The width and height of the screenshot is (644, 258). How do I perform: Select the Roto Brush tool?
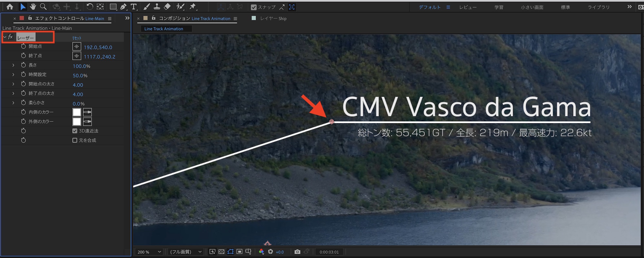coord(180,7)
